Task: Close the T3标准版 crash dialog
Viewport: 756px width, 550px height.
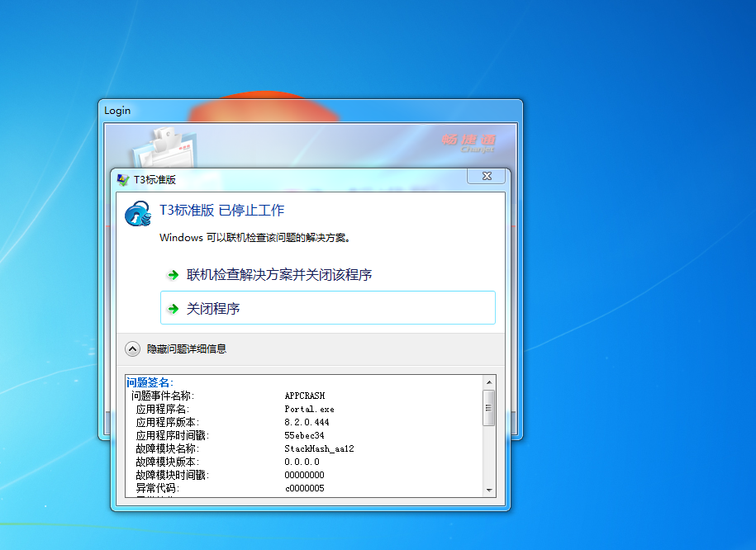Action: (x=486, y=176)
